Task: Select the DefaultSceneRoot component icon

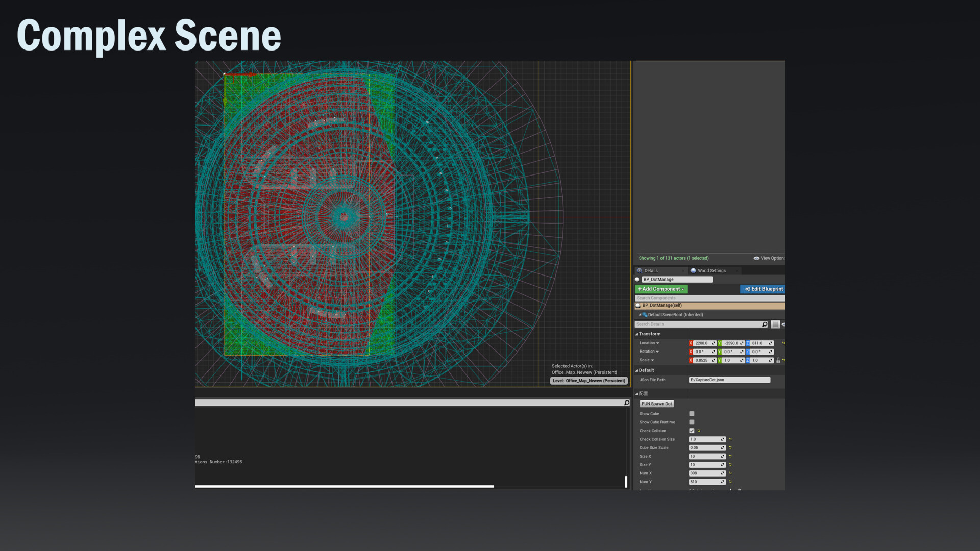Action: point(645,315)
